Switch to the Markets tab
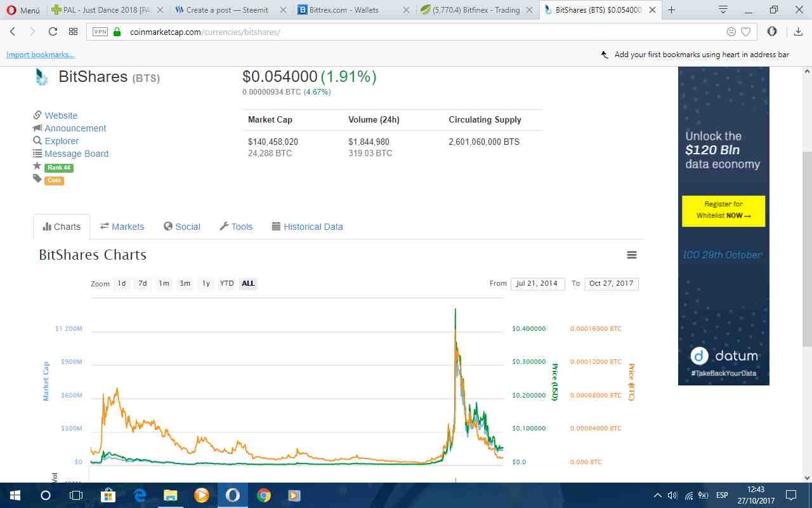812x508 pixels. (122, 227)
